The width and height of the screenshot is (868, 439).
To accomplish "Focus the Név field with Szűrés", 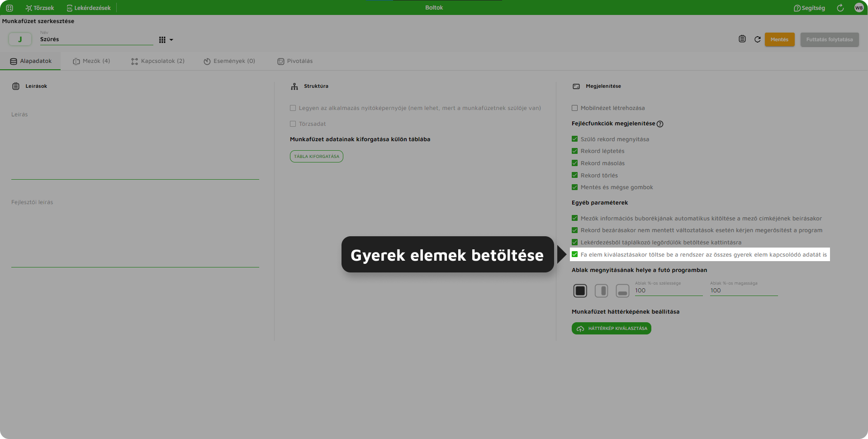I will [x=96, y=39].
